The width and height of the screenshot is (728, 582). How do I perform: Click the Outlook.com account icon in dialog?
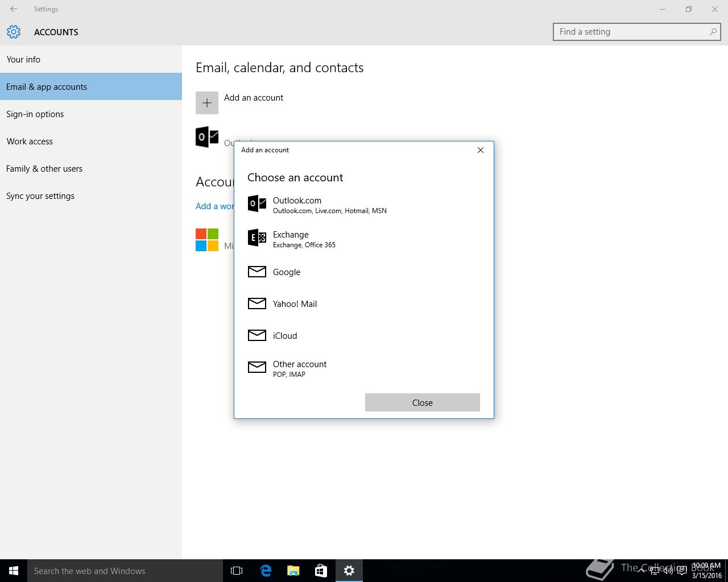point(257,203)
